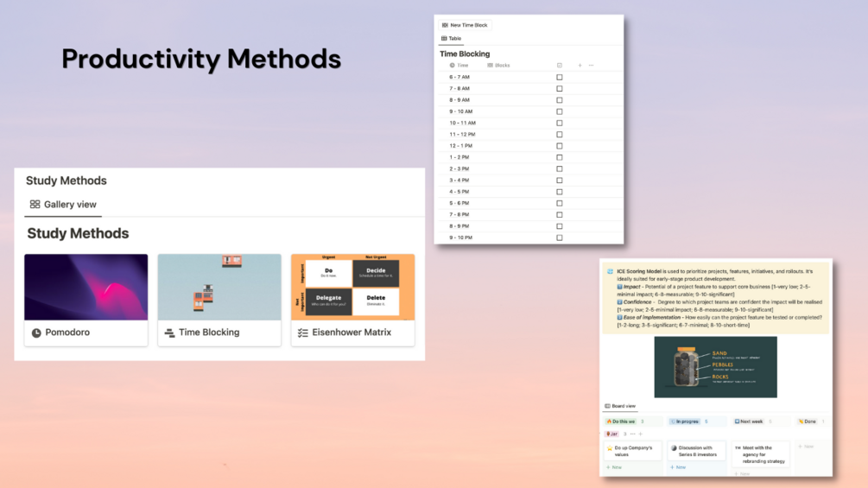The width and height of the screenshot is (868, 488).
Task: Click the Gallery view grid icon
Action: [35, 204]
